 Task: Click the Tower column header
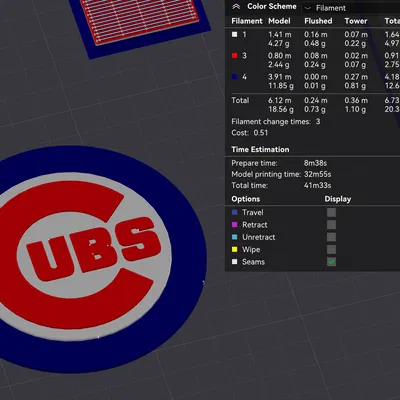point(356,21)
